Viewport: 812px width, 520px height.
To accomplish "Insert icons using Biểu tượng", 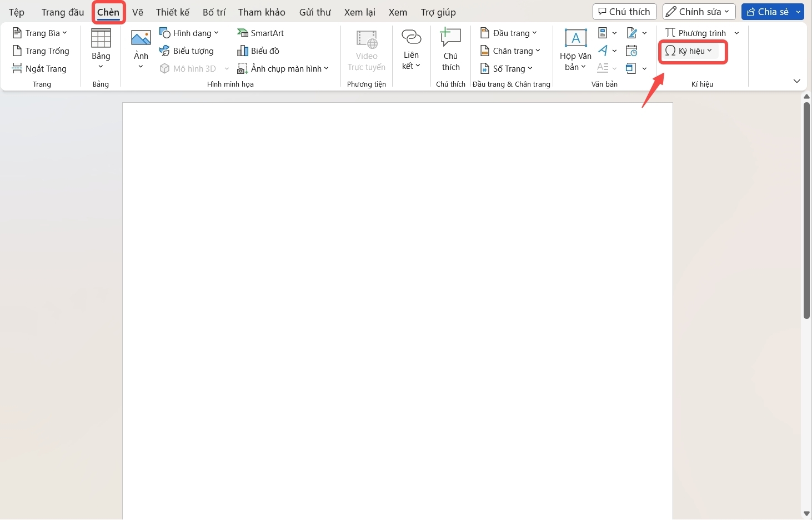I will tap(187, 51).
